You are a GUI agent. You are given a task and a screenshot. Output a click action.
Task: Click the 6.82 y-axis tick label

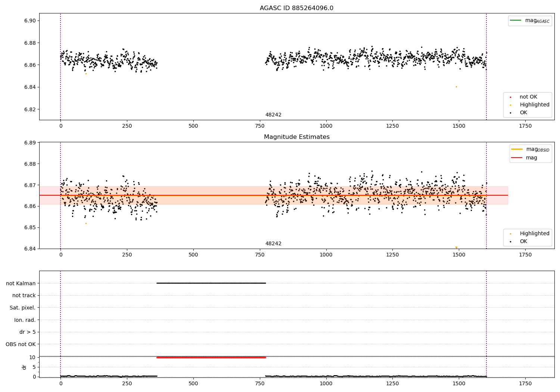[29, 110]
